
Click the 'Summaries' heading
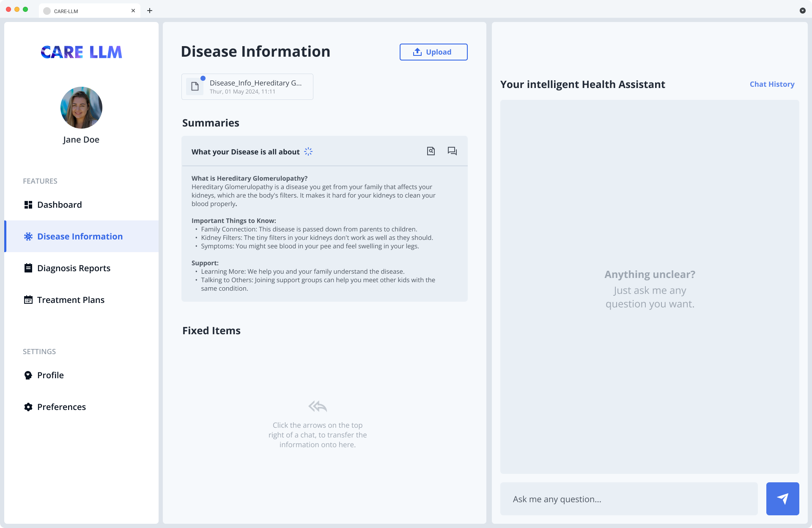pos(211,123)
